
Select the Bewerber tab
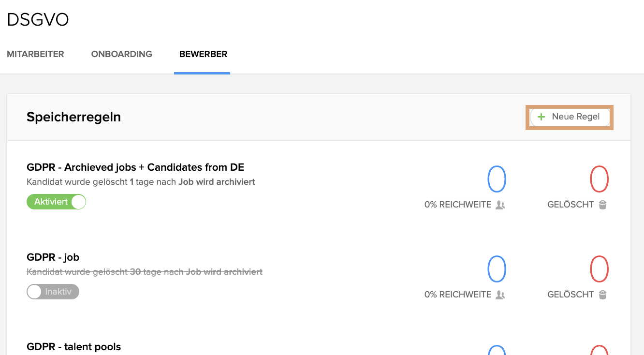coord(203,54)
